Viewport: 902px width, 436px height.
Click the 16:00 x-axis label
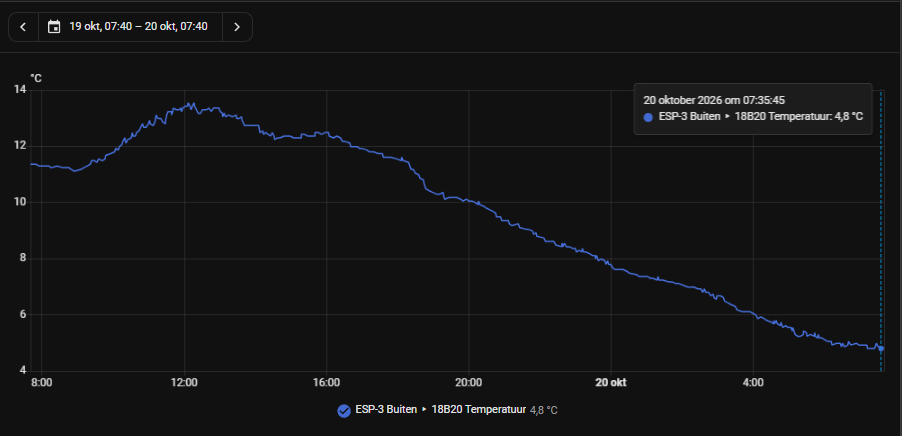coord(326,383)
